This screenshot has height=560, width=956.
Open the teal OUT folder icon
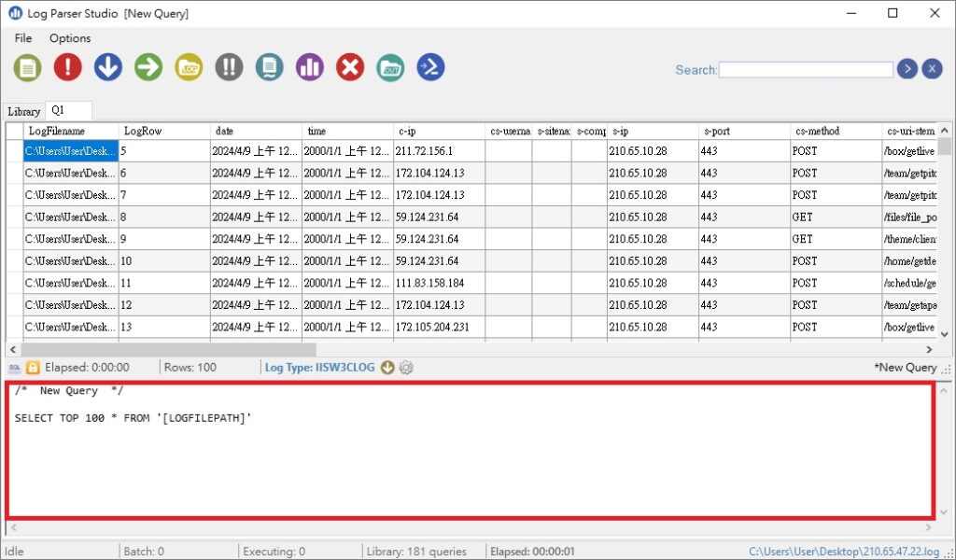point(390,67)
